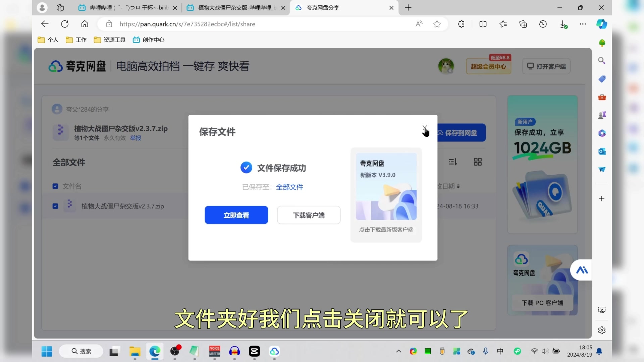Sort by modified date column arrow
Viewport: 644px width, 362px height.
(x=458, y=186)
